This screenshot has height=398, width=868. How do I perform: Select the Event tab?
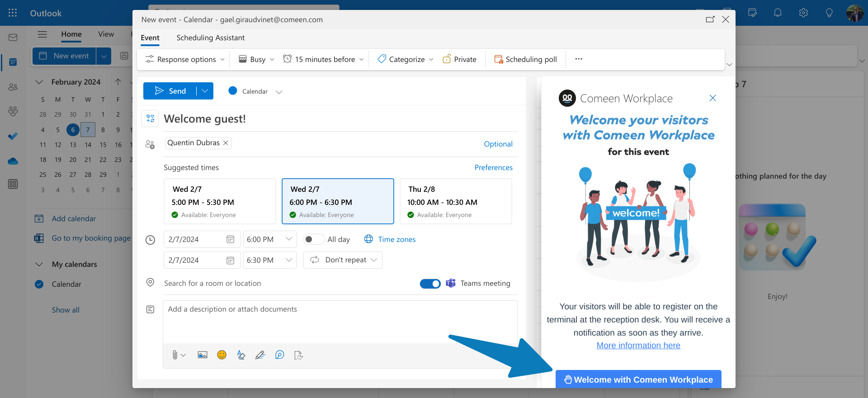tap(150, 38)
